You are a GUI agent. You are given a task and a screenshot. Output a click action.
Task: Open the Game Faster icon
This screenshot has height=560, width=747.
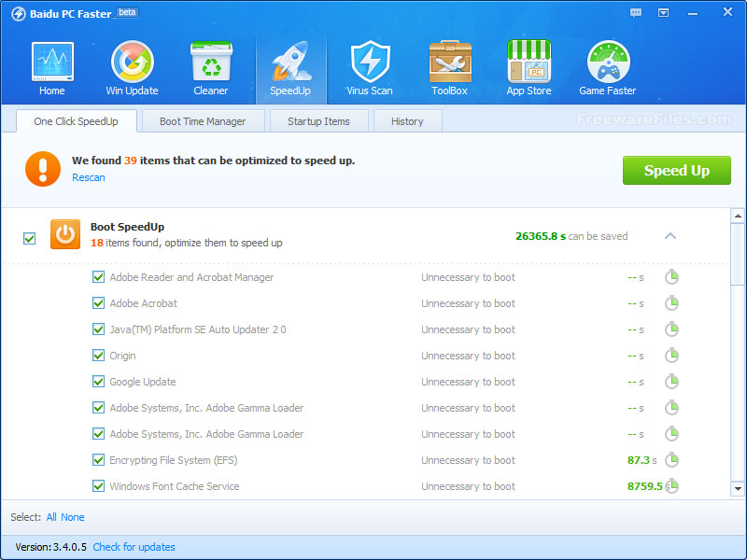point(609,62)
